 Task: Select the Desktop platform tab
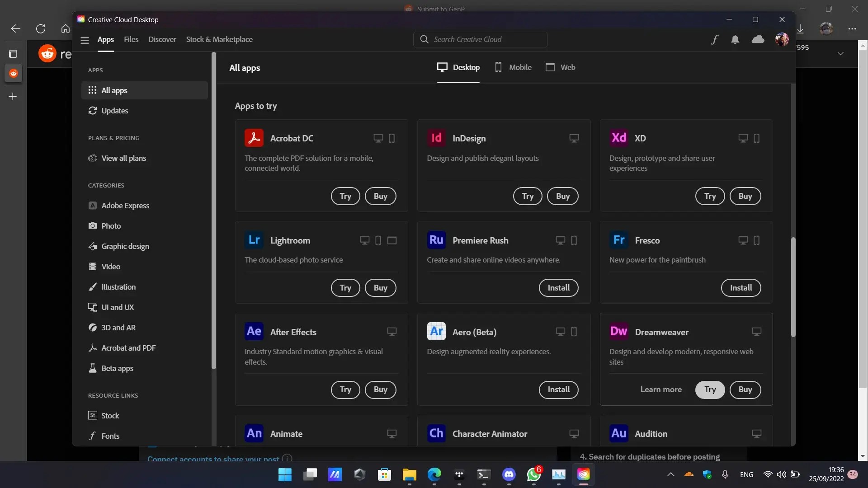pos(458,67)
